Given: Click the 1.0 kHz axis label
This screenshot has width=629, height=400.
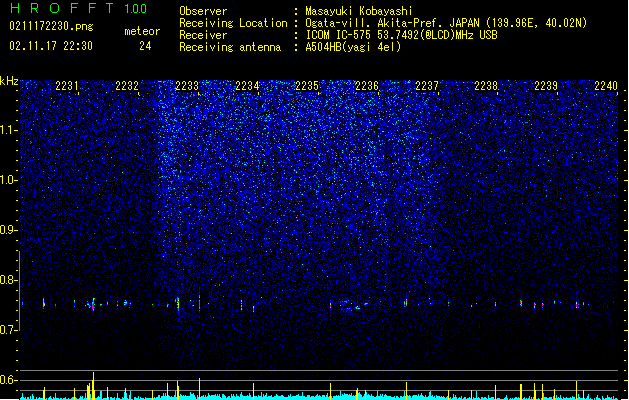Looking at the screenshot, I should [x=9, y=180].
